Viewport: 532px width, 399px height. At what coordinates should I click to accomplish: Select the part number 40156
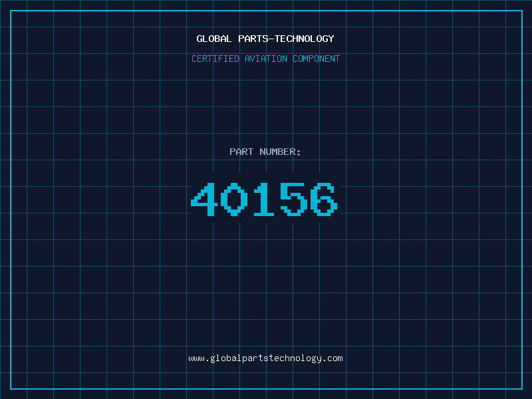pyautogui.click(x=264, y=199)
